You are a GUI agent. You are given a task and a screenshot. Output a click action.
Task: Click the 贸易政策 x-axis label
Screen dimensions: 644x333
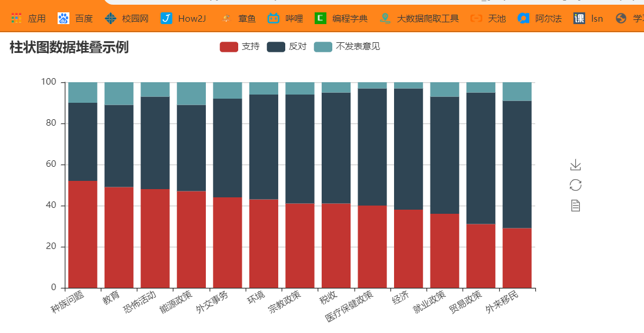pyautogui.click(x=466, y=302)
